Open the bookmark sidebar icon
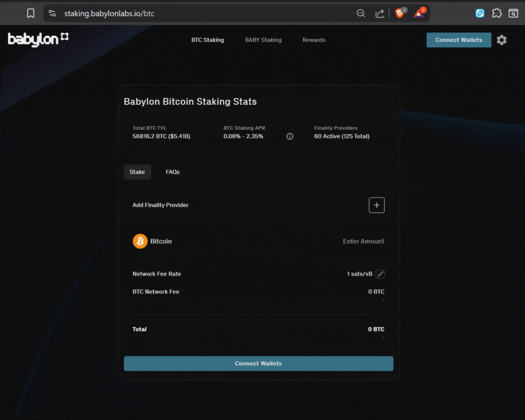Image resolution: width=525 pixels, height=420 pixels. coord(30,13)
